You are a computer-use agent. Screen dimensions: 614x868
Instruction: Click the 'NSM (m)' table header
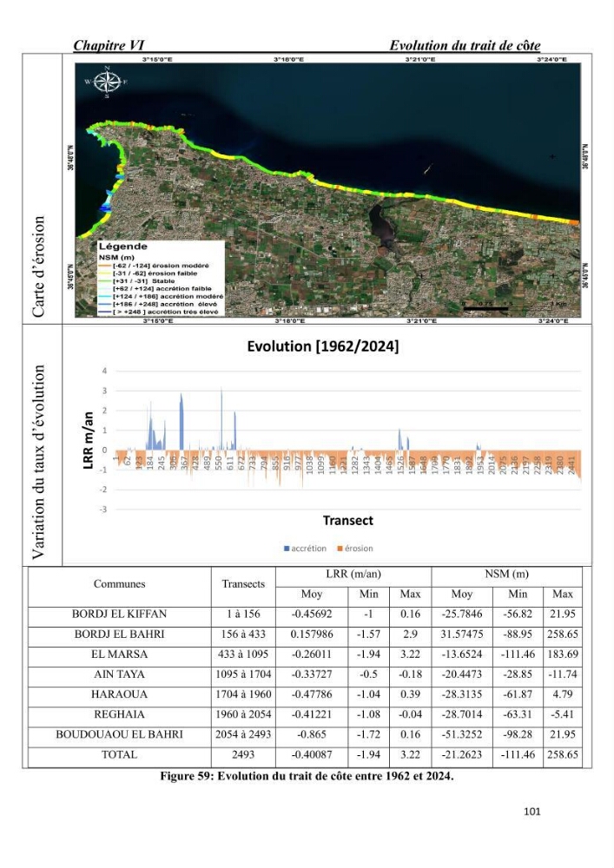(x=506, y=574)
